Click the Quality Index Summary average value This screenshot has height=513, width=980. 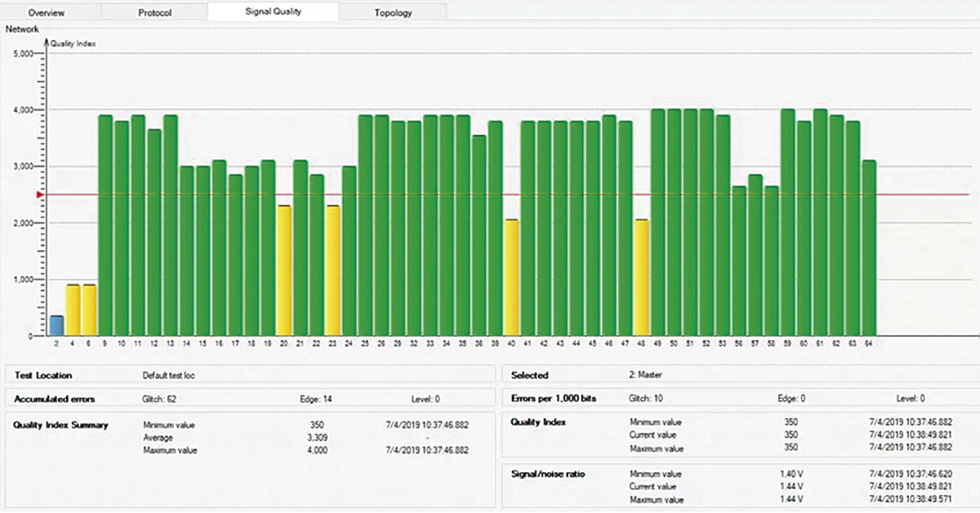click(x=317, y=438)
